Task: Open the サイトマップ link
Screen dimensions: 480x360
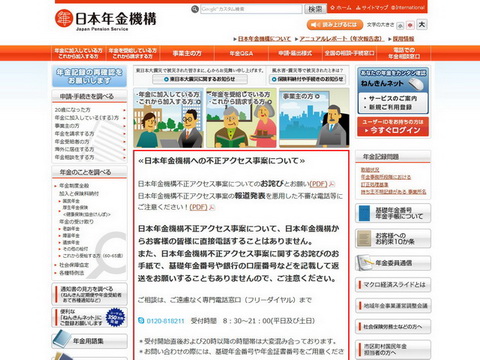Action: tap(372, 8)
